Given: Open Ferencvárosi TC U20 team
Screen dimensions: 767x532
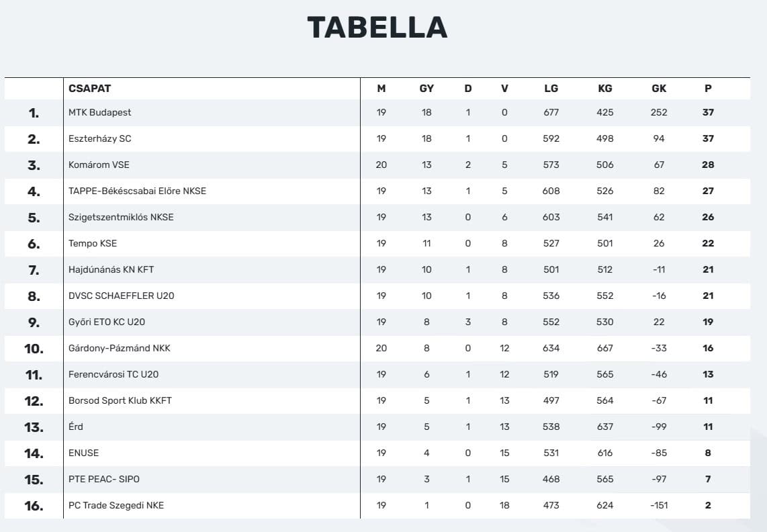Looking at the screenshot, I should point(114,374).
